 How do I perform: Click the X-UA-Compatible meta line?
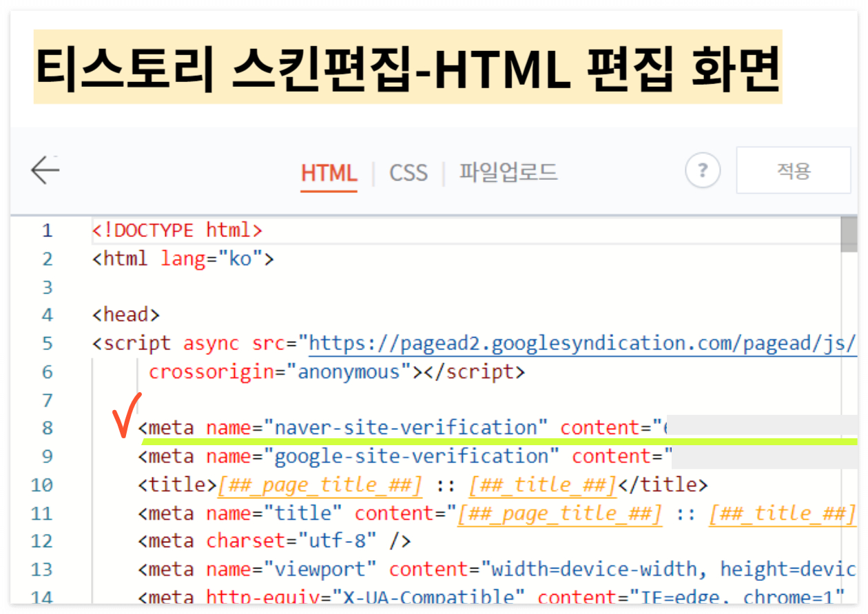pos(492,597)
